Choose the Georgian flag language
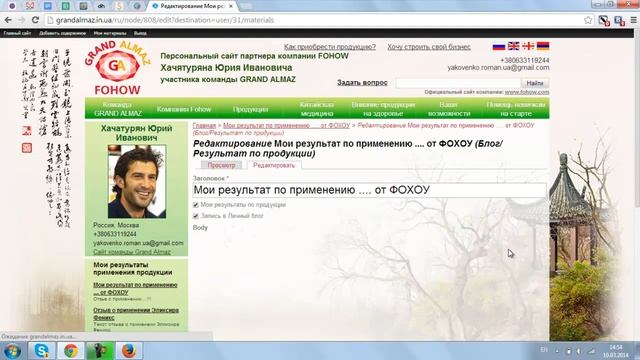 tap(528, 46)
